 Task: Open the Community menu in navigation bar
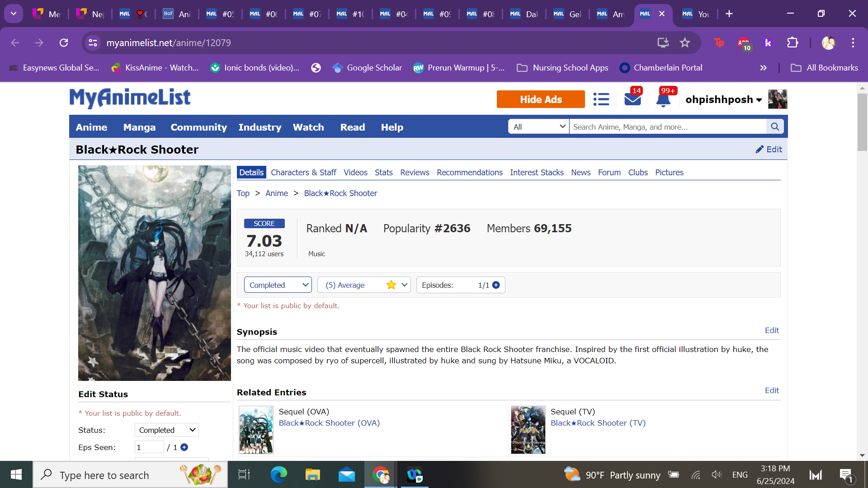[x=198, y=127]
